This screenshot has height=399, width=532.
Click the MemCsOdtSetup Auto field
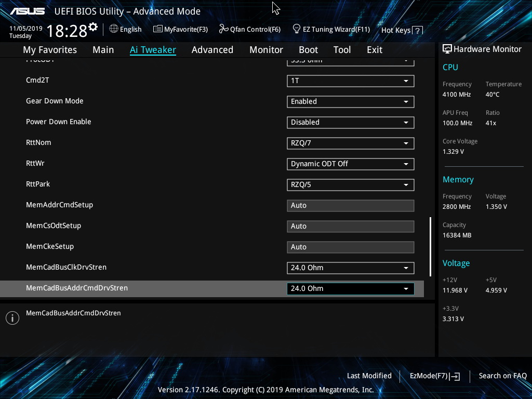click(351, 227)
